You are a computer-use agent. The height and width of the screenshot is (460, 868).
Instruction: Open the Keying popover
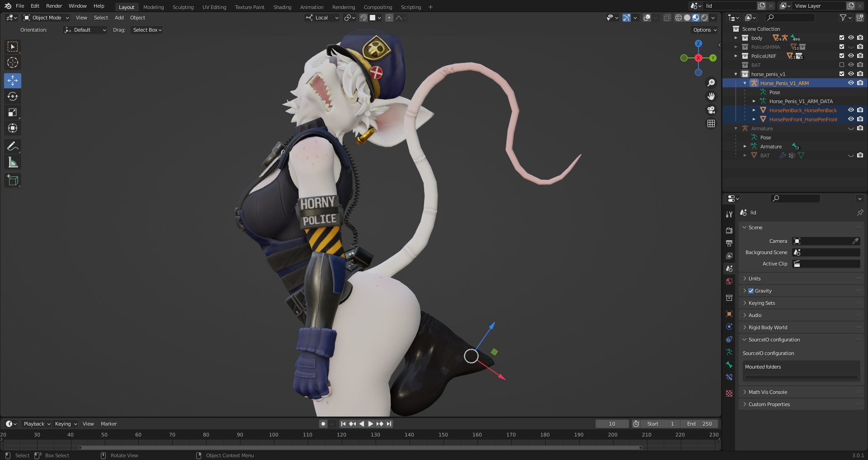coord(66,424)
